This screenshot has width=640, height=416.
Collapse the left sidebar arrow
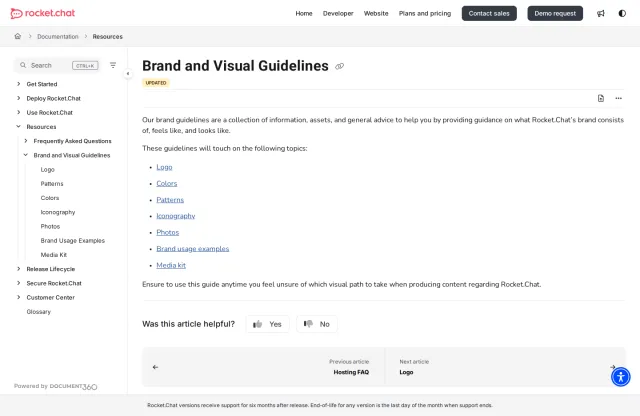(x=128, y=73)
